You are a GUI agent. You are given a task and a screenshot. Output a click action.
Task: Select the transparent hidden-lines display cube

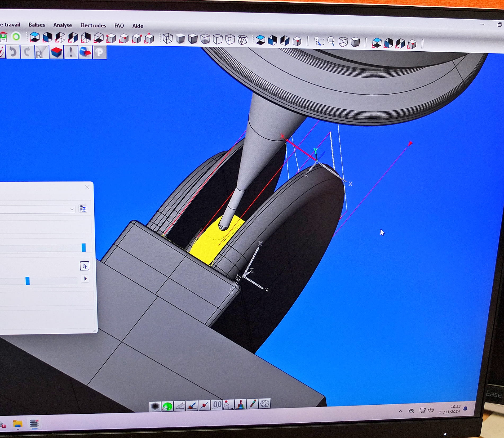[x=205, y=39]
